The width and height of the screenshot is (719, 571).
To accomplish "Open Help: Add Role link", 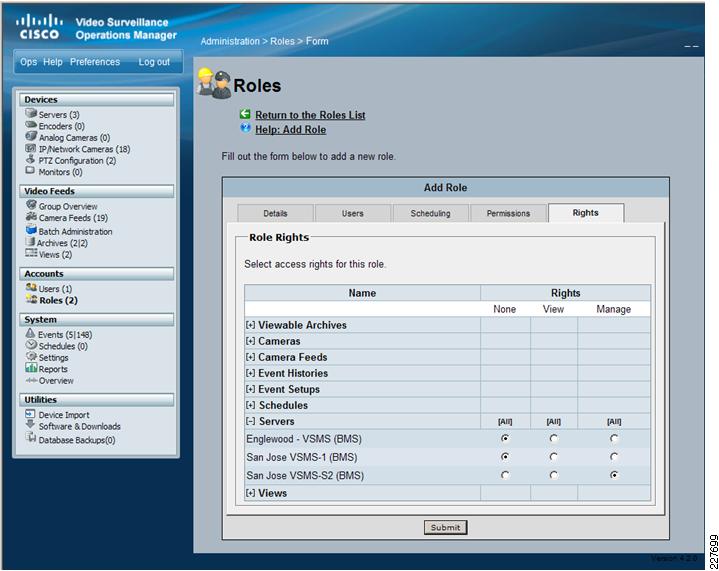I will [x=290, y=130].
